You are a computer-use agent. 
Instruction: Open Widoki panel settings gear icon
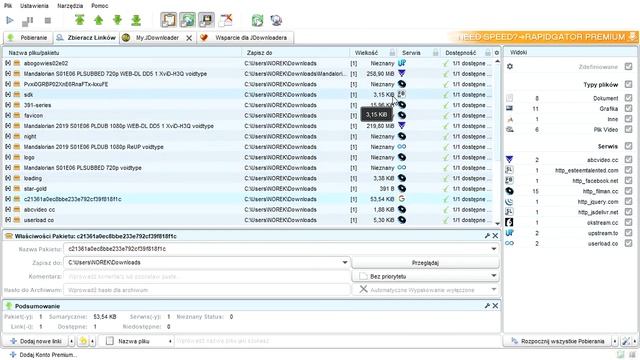510,66
